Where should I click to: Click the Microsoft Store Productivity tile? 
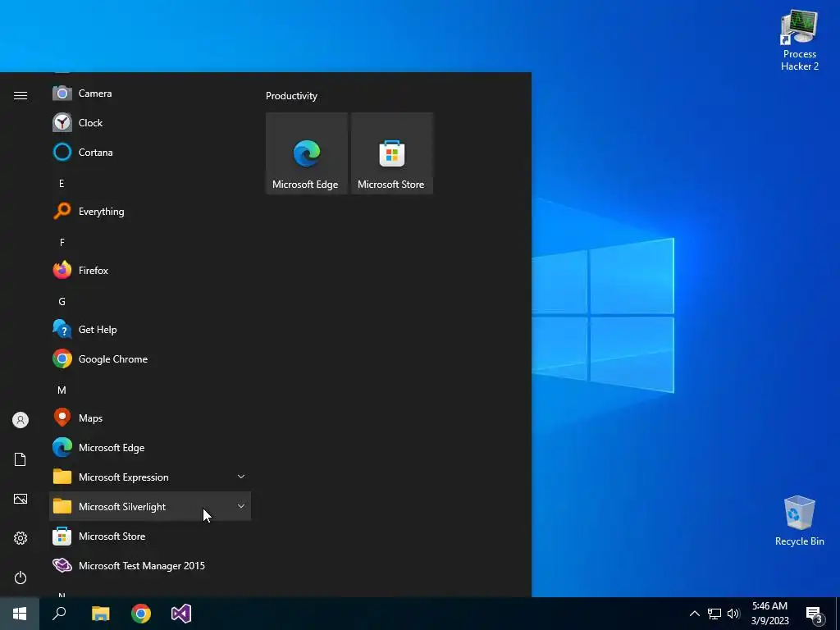[x=391, y=153]
